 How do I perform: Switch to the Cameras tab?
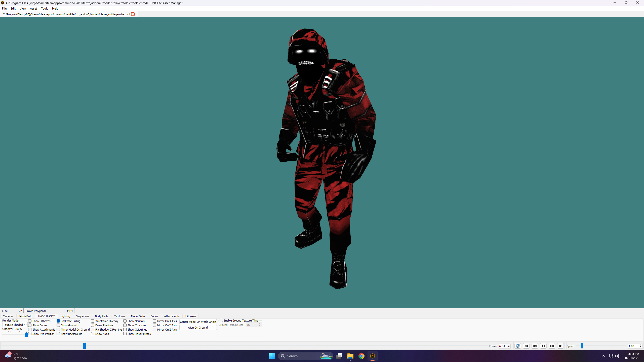[8, 316]
